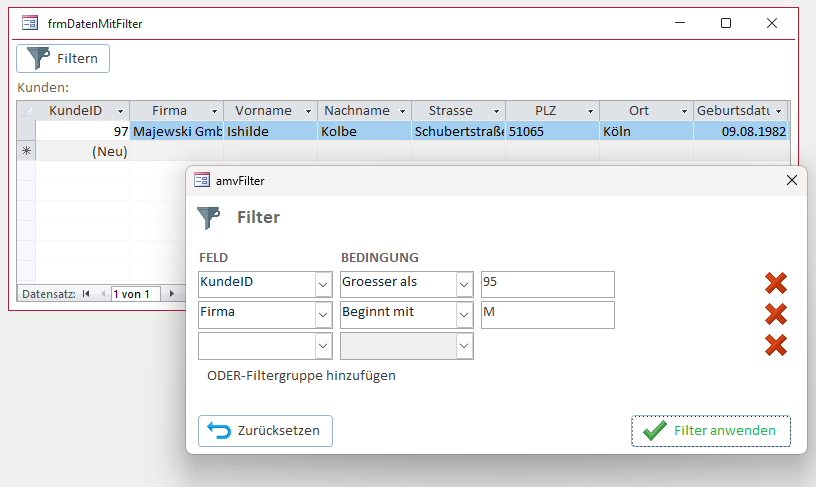Click the Filter anwenden button
The height and width of the screenshot is (487, 816).
[711, 431]
